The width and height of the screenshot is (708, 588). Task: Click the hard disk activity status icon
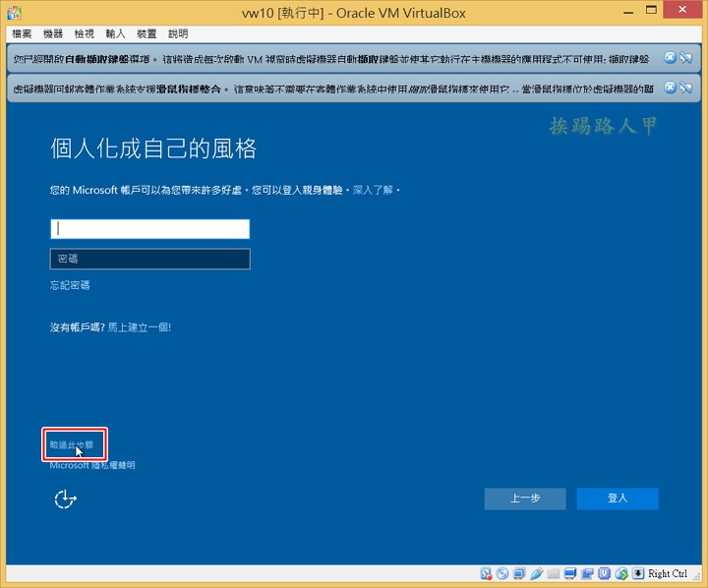[x=486, y=573]
